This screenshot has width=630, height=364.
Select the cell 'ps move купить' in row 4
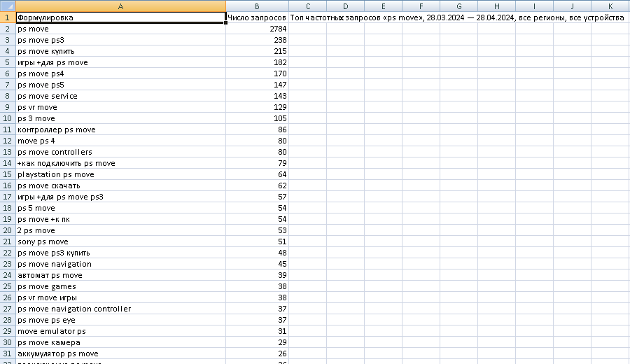[120, 51]
